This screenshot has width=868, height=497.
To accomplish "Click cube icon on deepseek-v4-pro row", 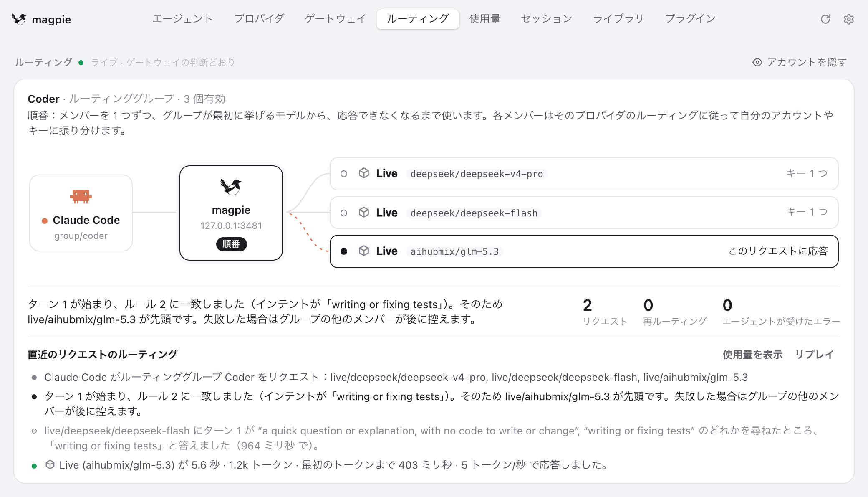I will point(364,173).
